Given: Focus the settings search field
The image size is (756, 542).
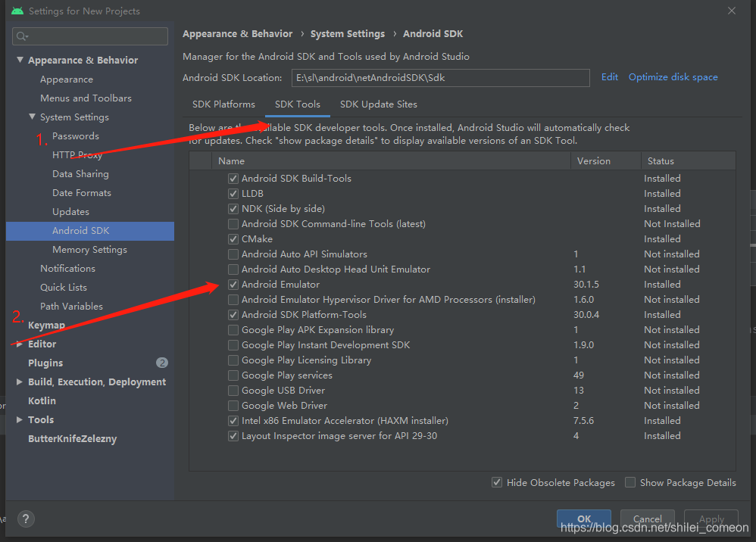Looking at the screenshot, I should [x=90, y=36].
